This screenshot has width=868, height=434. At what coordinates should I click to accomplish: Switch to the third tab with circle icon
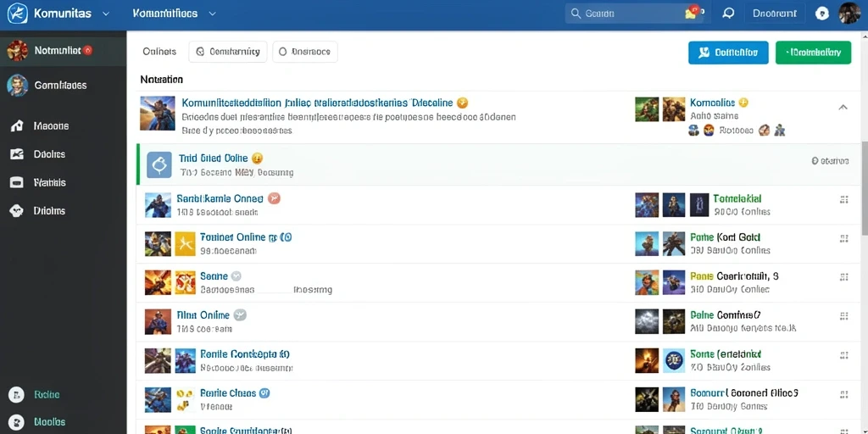pyautogui.click(x=305, y=52)
